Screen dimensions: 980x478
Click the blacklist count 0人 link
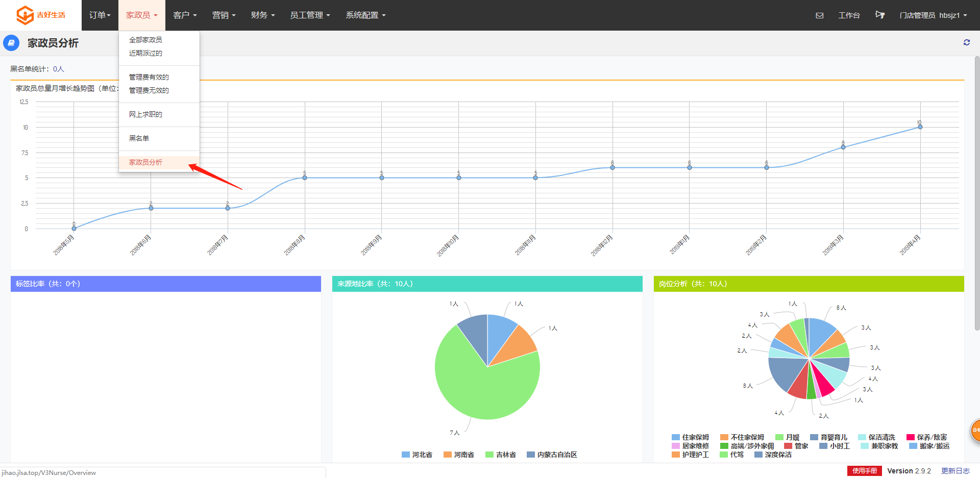coord(59,69)
